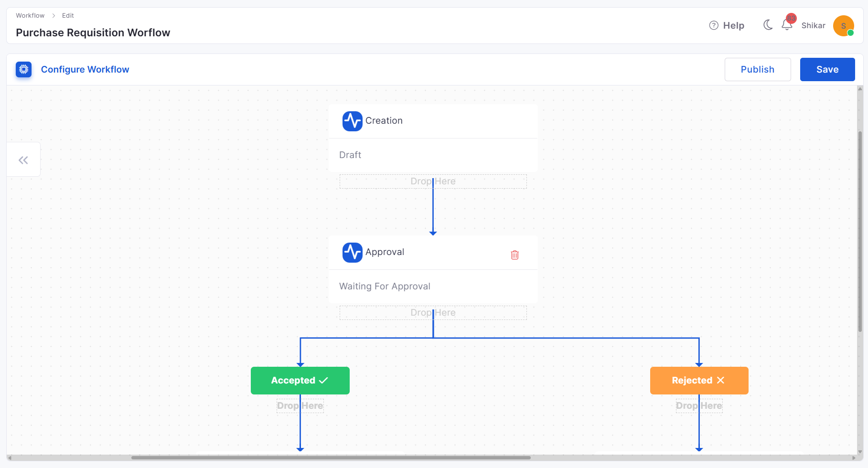Open Shikar user avatar
The height and width of the screenshot is (468, 868).
[843, 26]
